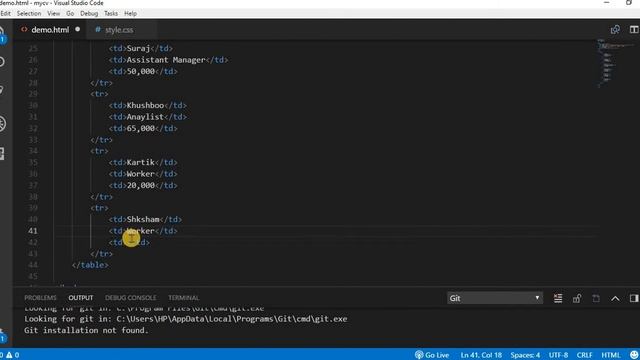The width and height of the screenshot is (640, 360).
Task: Open the Manage gear with update badge
Action: [2, 336]
